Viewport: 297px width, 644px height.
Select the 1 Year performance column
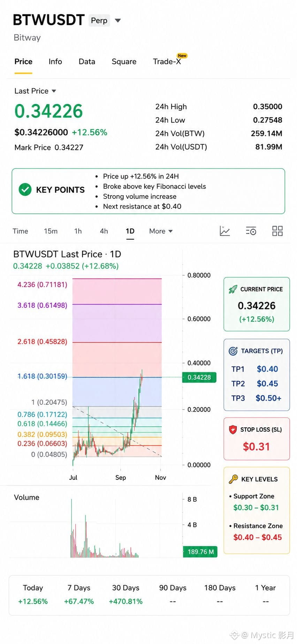tap(265, 594)
